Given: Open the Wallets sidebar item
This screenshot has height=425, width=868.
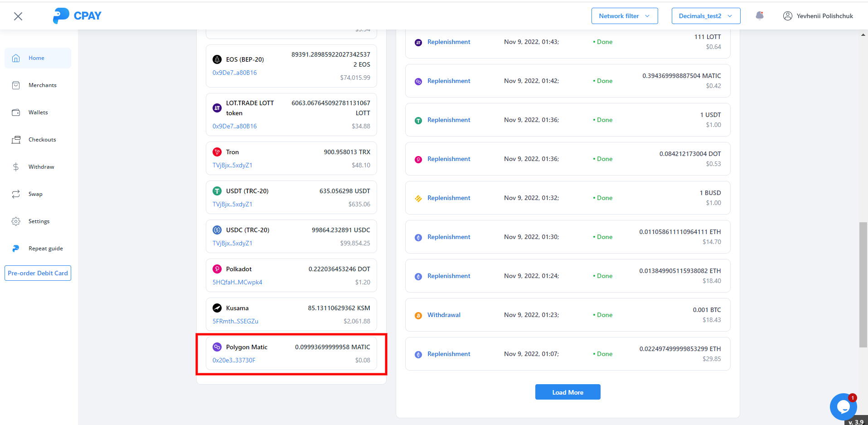Looking at the screenshot, I should click(x=38, y=112).
